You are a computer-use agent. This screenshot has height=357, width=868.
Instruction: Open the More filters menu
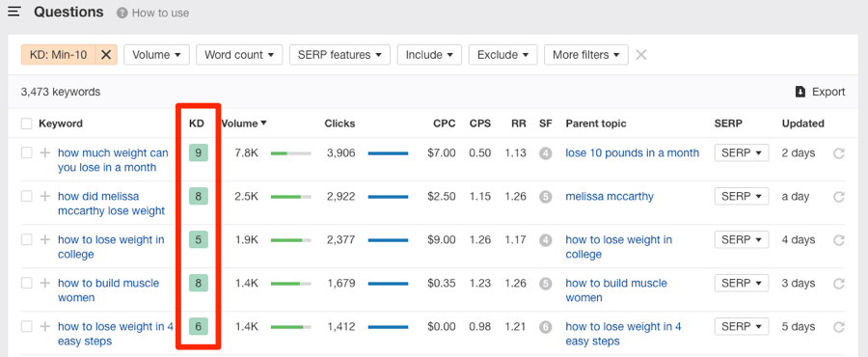(586, 55)
